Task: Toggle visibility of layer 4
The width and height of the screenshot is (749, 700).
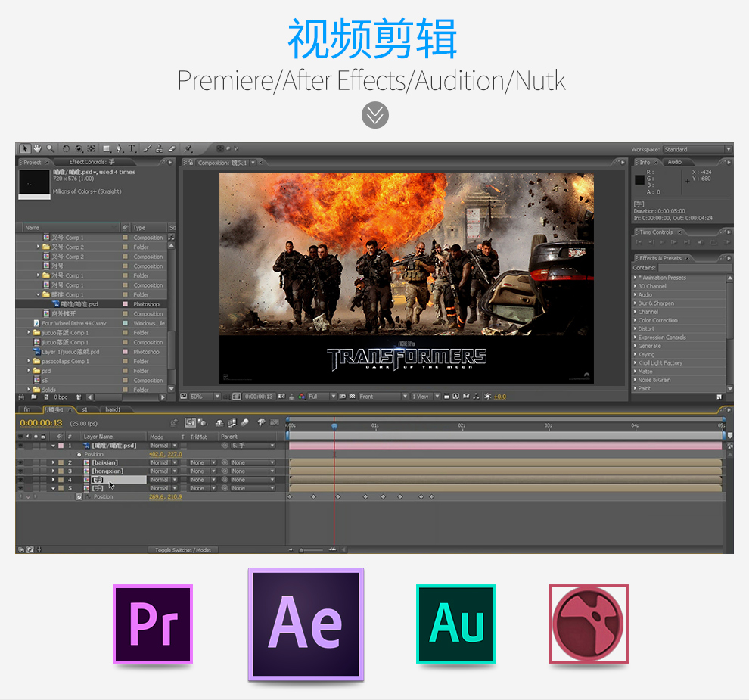Action: point(21,480)
